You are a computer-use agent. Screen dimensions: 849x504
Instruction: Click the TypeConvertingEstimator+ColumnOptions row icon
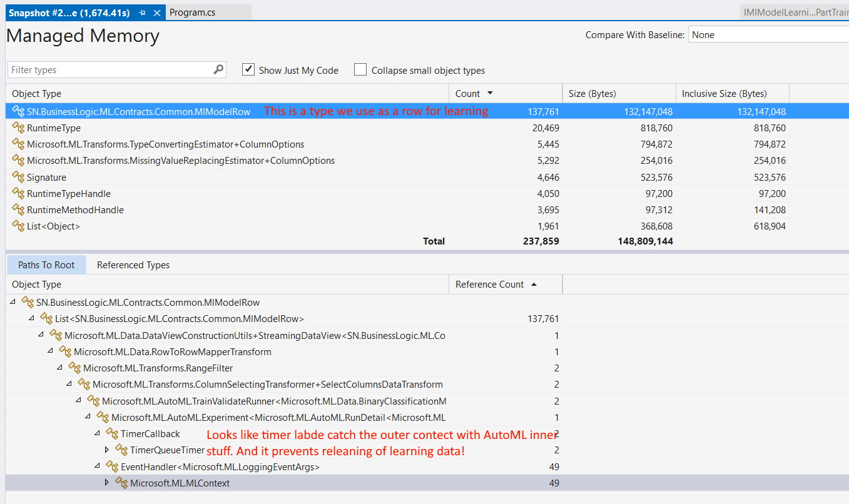(x=18, y=144)
